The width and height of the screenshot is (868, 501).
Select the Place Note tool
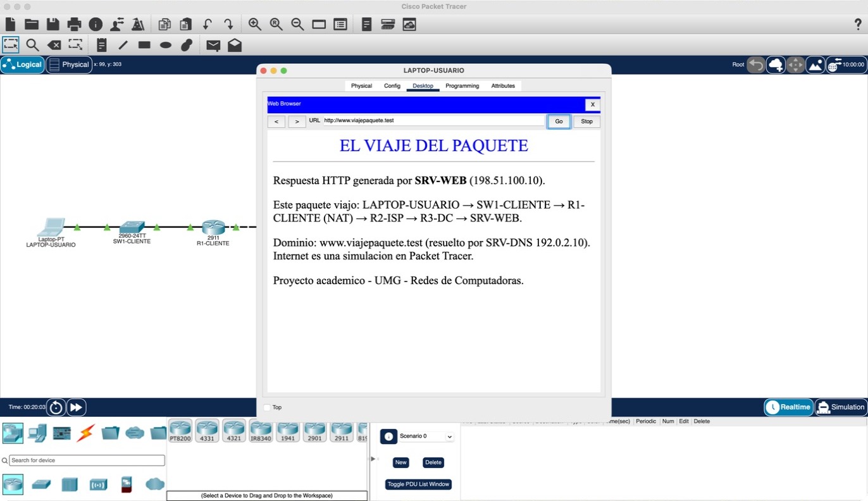101,45
